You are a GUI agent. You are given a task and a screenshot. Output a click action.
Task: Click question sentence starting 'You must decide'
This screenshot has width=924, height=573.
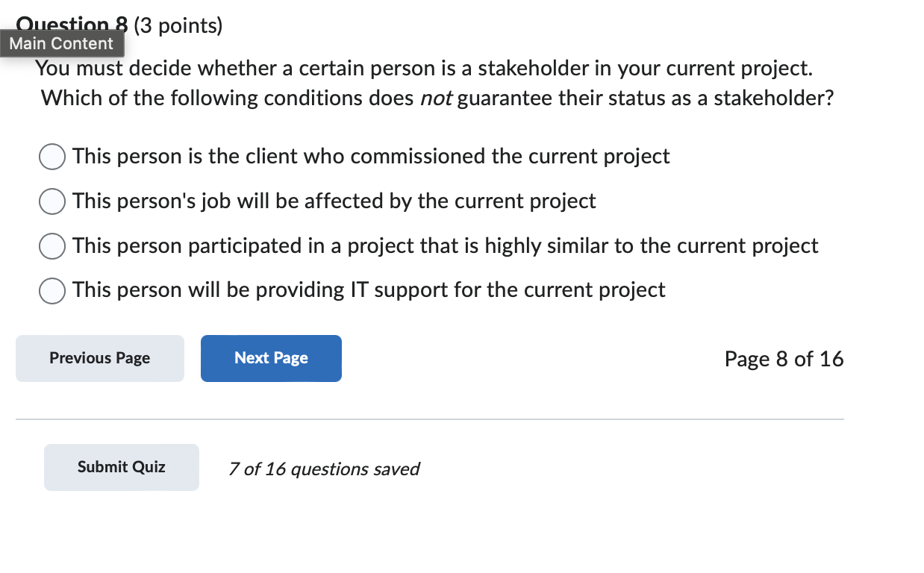pyautogui.click(x=423, y=69)
